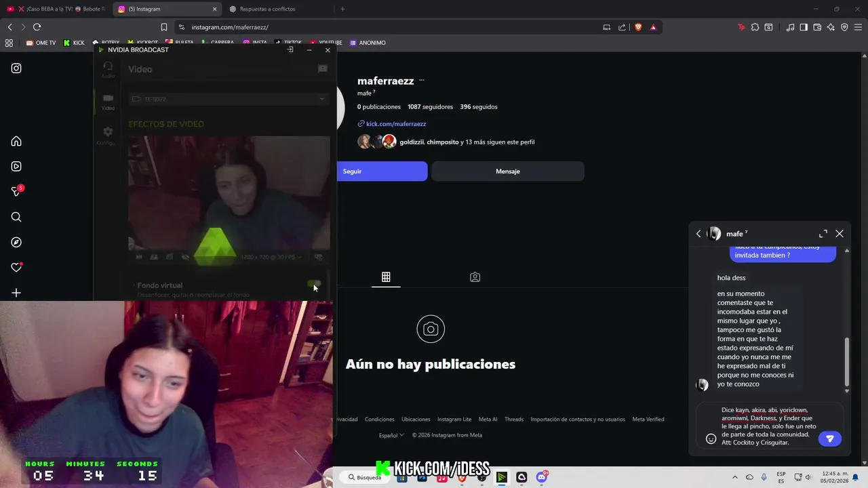Open a new browser tab

pos(342,9)
